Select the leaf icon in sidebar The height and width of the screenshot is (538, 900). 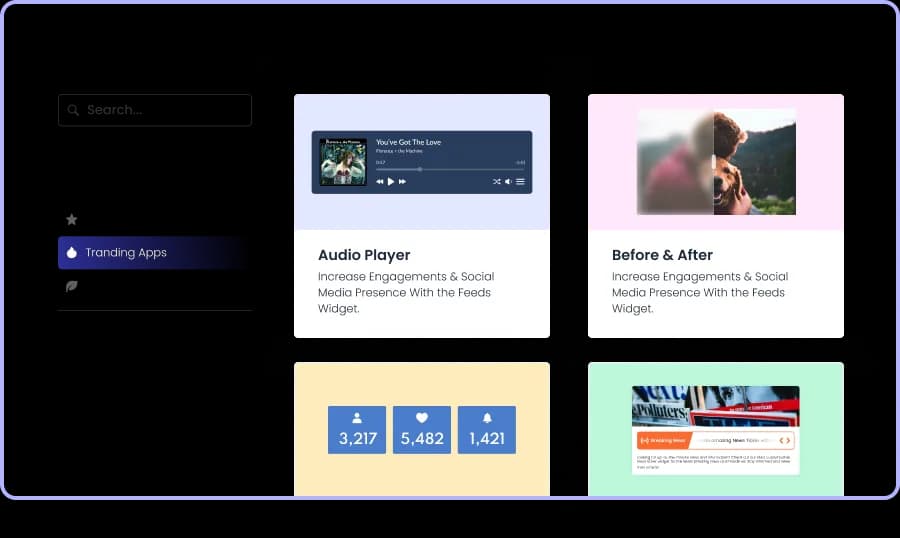pyautogui.click(x=72, y=286)
